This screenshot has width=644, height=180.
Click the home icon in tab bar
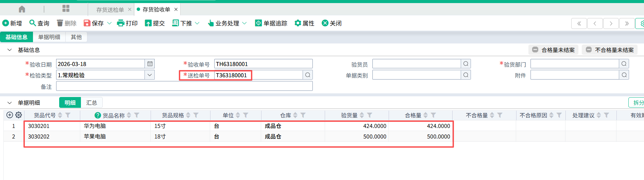pyautogui.click(x=22, y=9)
